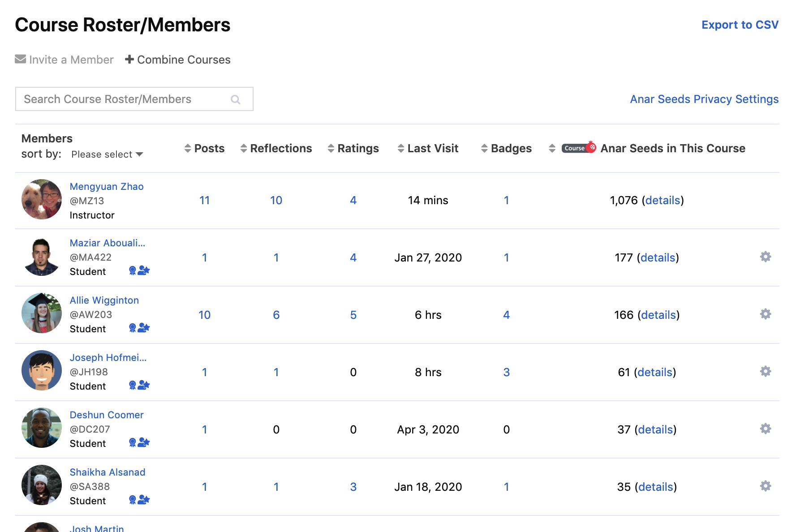Open Allie Wigginton's profile link
This screenshot has width=792, height=532.
(104, 300)
